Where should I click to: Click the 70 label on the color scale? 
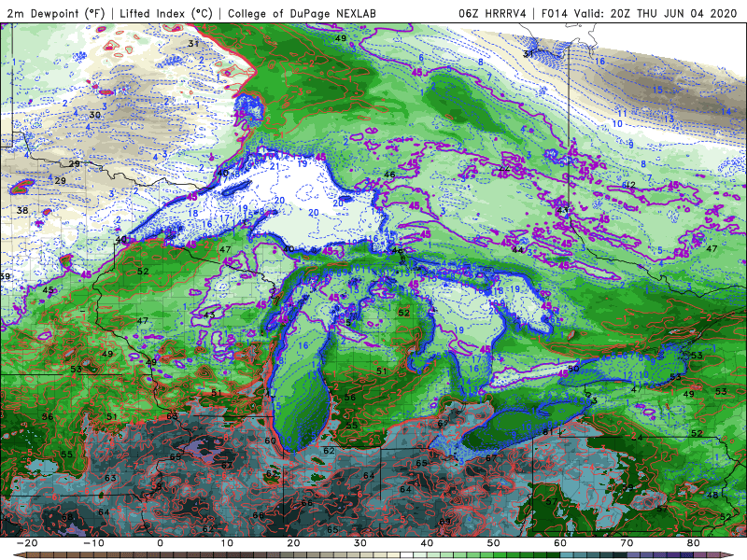point(627,543)
